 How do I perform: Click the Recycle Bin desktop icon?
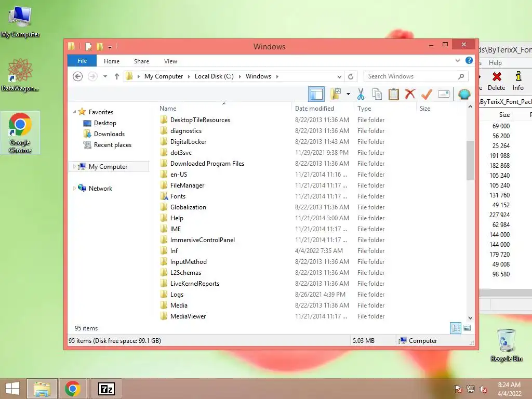tap(506, 345)
